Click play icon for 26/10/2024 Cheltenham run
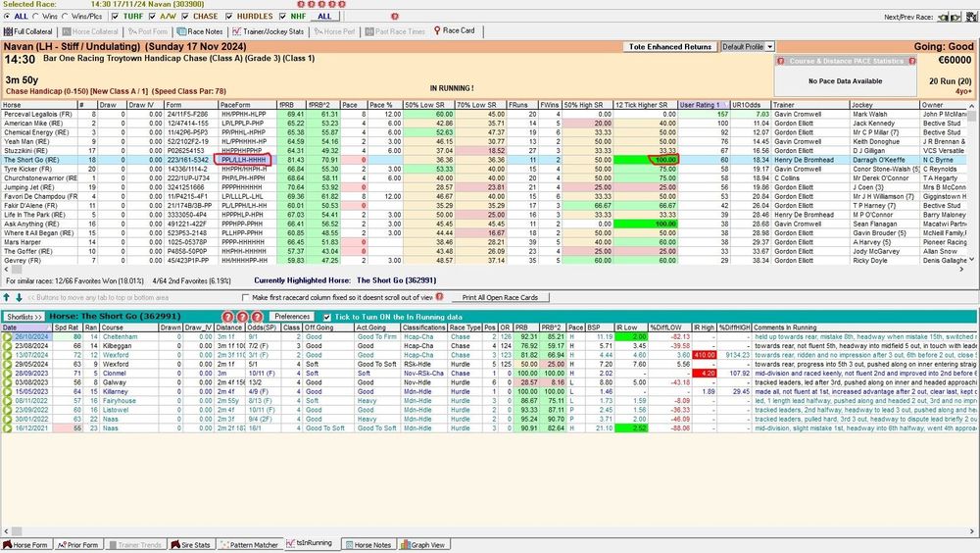980x553 pixels. [8, 336]
